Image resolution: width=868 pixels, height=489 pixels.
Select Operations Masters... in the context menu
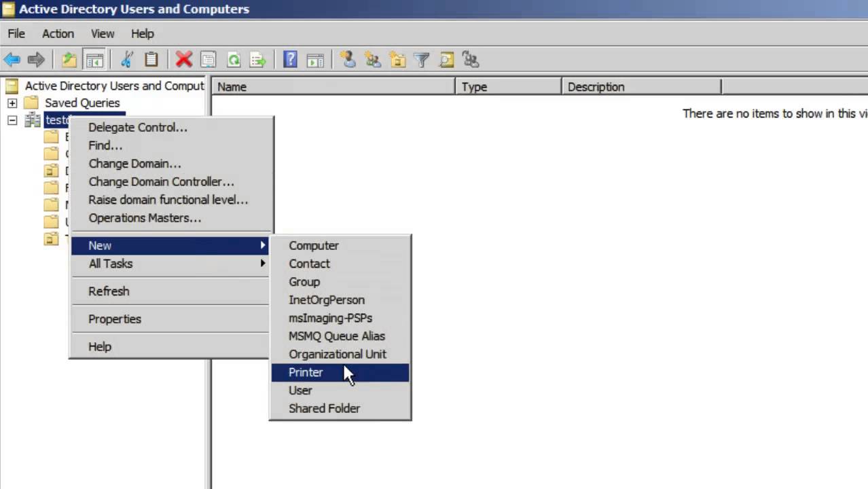145,218
